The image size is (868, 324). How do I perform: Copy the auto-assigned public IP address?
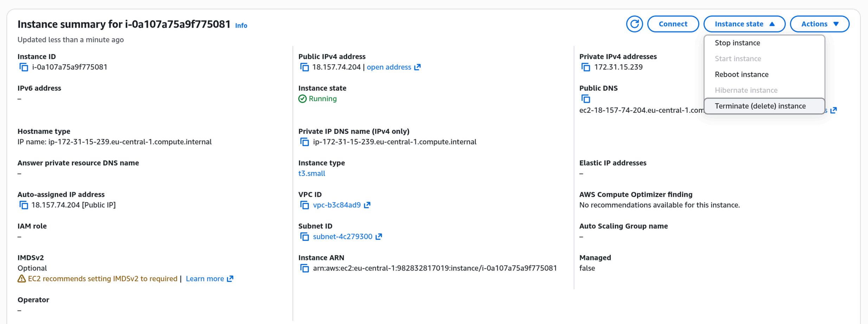(23, 205)
